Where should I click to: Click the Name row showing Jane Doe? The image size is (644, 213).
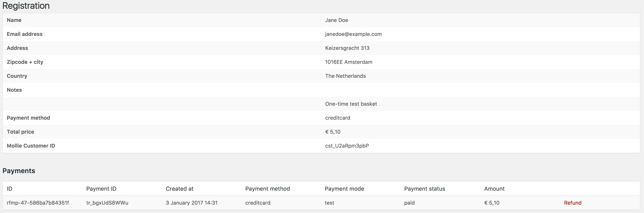pos(337,20)
